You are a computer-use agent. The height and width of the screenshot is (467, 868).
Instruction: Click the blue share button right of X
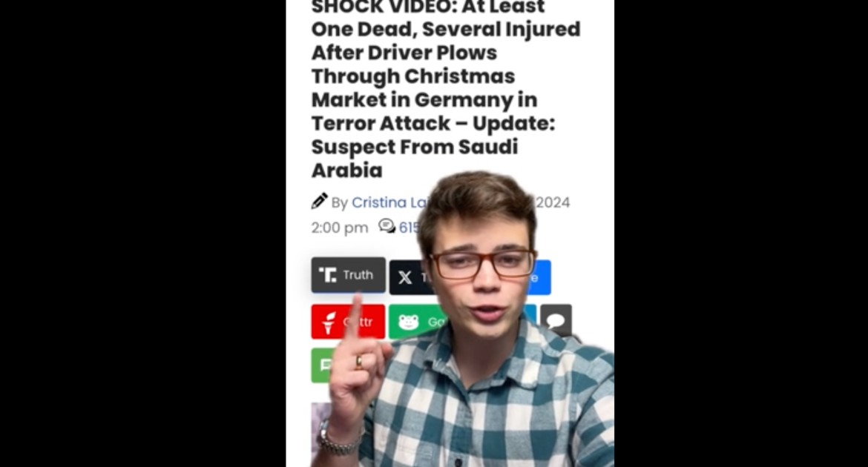540,277
